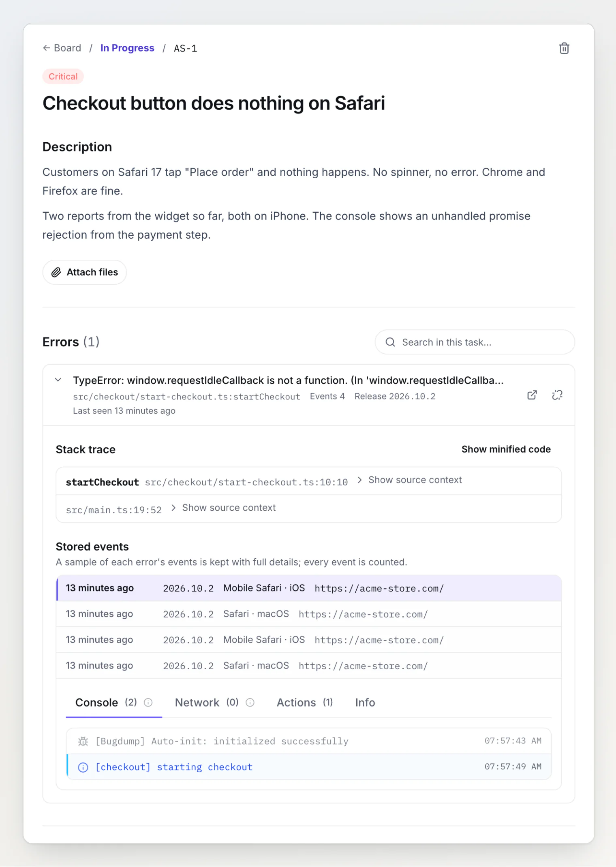Click the info icon on checkout log line
The height and width of the screenshot is (867, 616).
point(83,767)
